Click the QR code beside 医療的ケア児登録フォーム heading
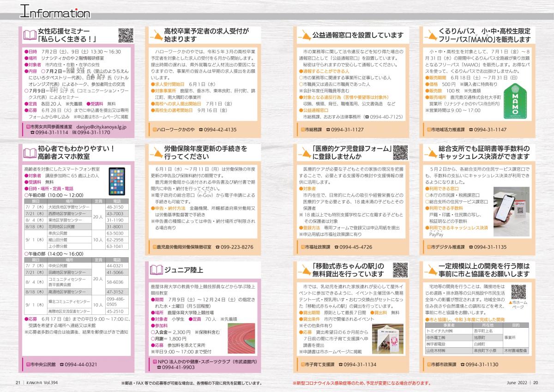The image size is (554, 392). point(400,152)
